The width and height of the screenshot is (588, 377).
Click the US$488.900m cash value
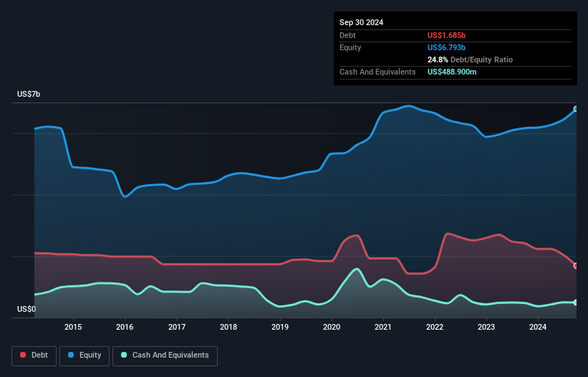coord(452,72)
